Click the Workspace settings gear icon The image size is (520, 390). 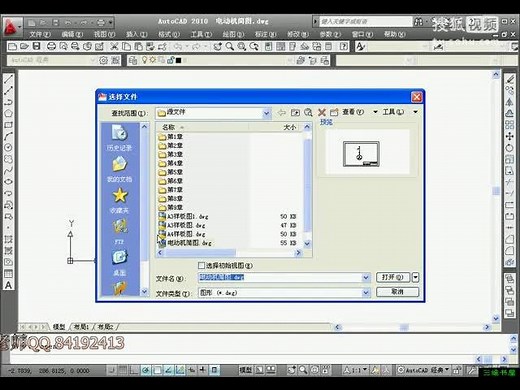pos(104,60)
